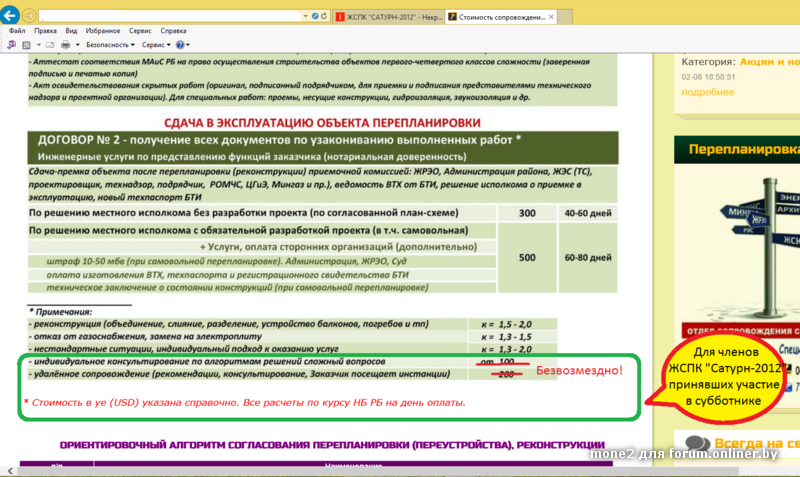Expand the Безопасность toolbar dropdown
The image size is (800, 477).
[110, 45]
